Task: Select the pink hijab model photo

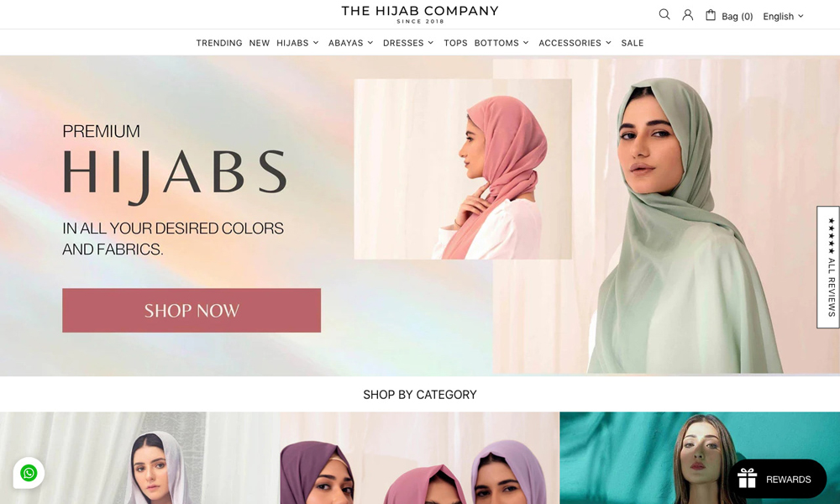Action: 463,169
